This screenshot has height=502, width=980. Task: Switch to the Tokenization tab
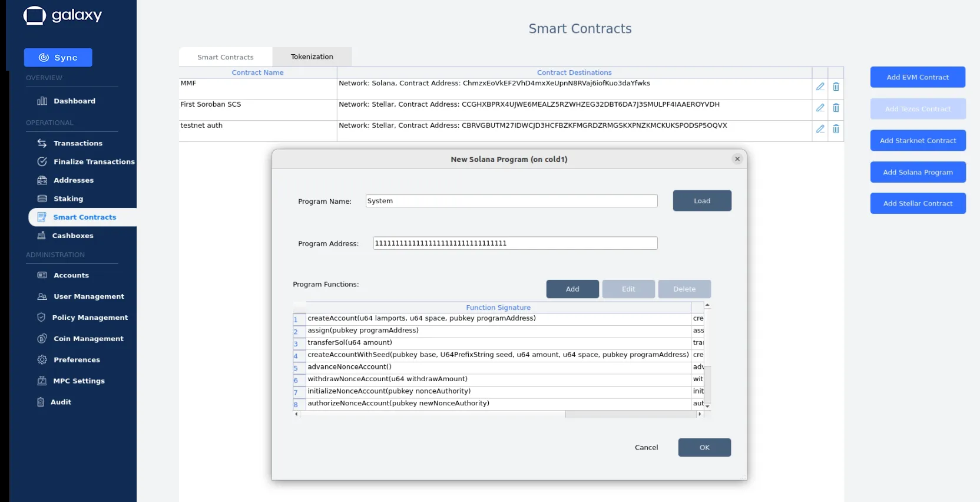pyautogui.click(x=312, y=57)
